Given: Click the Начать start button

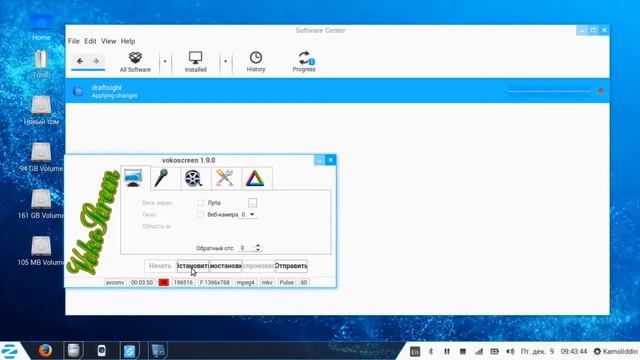Looking at the screenshot, I should point(160,266).
